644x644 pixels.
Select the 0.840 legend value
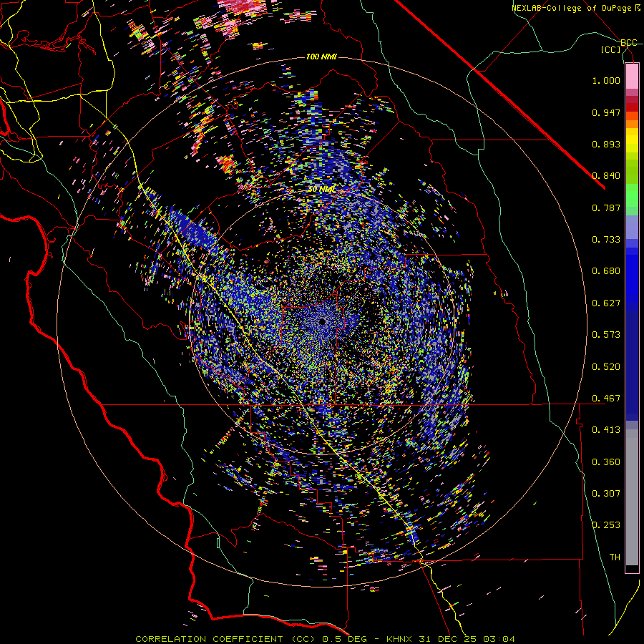606,176
